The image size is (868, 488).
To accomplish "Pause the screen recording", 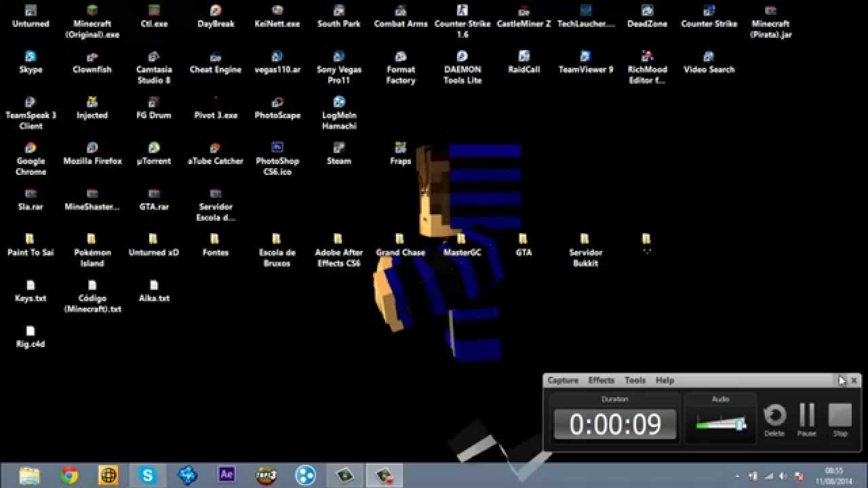I will (807, 420).
